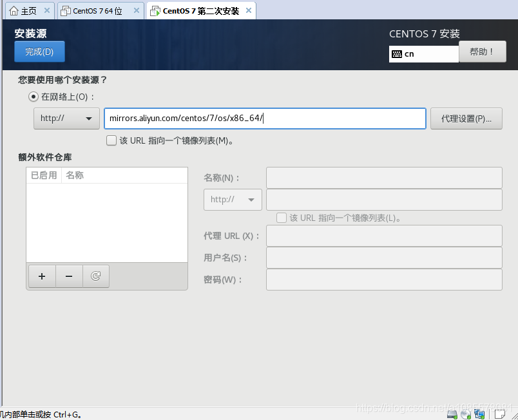Click the cn keyboard layout indicator
Screen dimensions: 518x420
(424, 54)
